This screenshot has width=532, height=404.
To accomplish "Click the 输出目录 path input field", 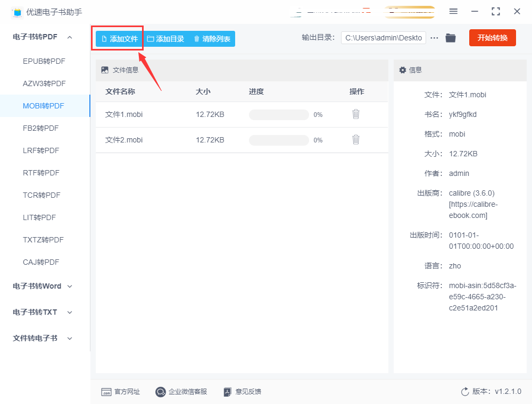I will (383, 38).
